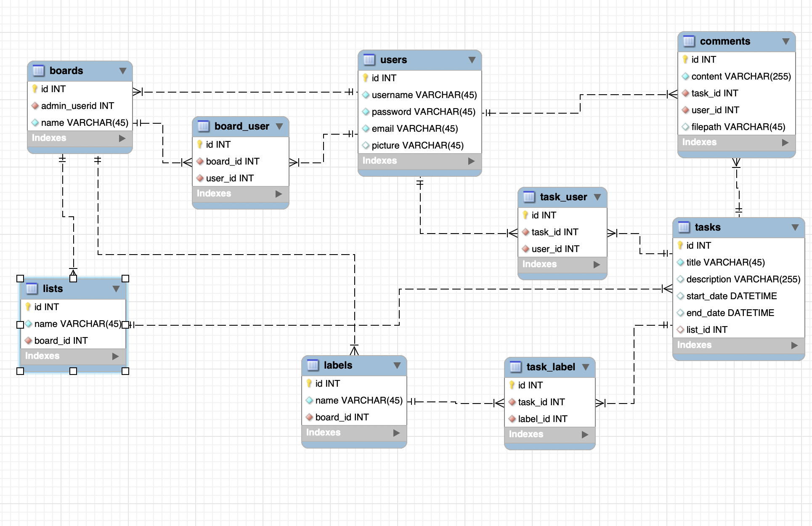Click the foreign key icon in board_user board_id
812x526 pixels.
(x=200, y=161)
